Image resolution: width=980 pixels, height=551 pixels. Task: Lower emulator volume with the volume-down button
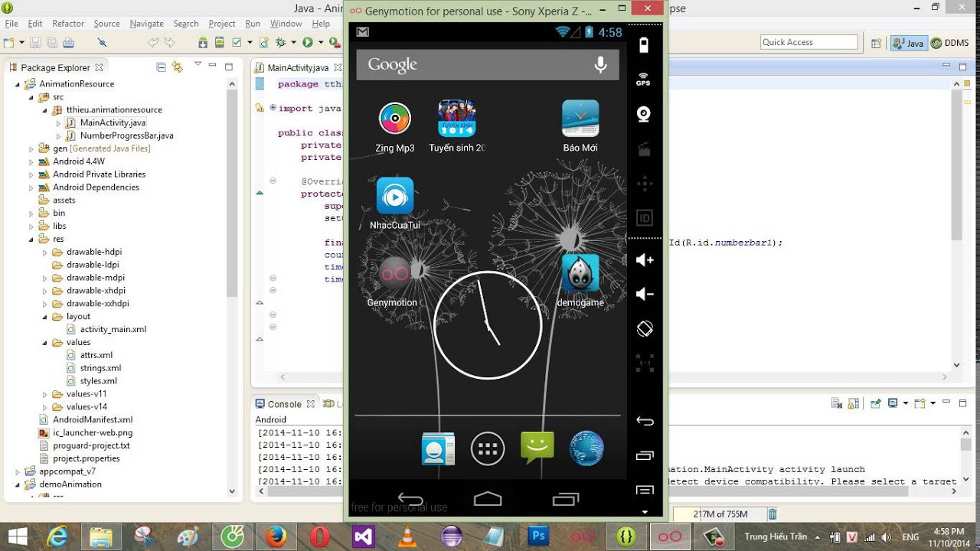[x=645, y=295]
